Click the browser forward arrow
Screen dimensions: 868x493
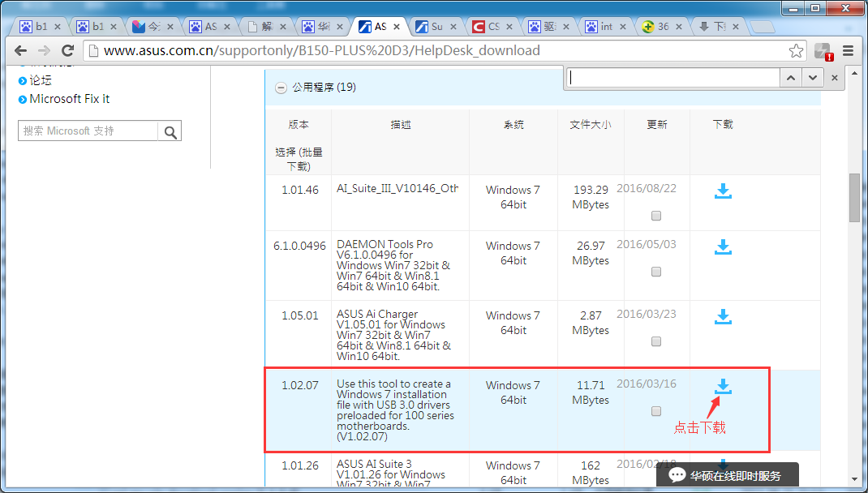coord(45,51)
